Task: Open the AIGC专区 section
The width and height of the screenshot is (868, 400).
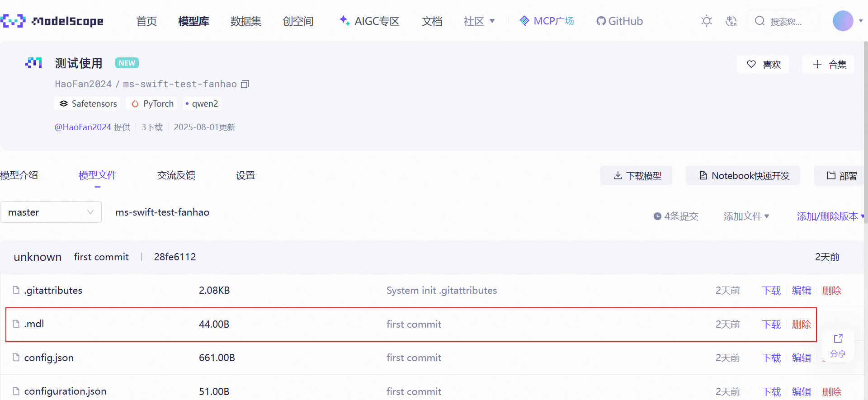Action: 369,21
